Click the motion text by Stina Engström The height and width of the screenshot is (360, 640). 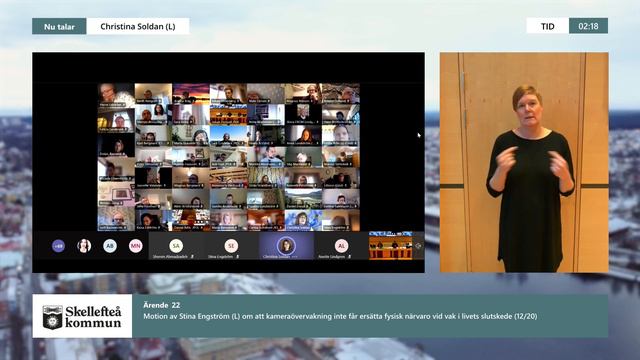(340, 316)
